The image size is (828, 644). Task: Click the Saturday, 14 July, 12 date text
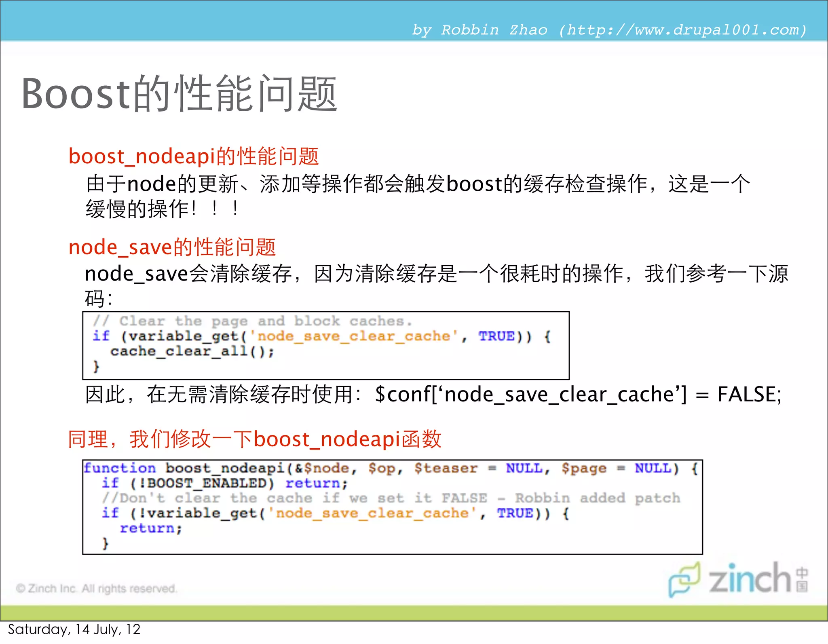(x=74, y=629)
